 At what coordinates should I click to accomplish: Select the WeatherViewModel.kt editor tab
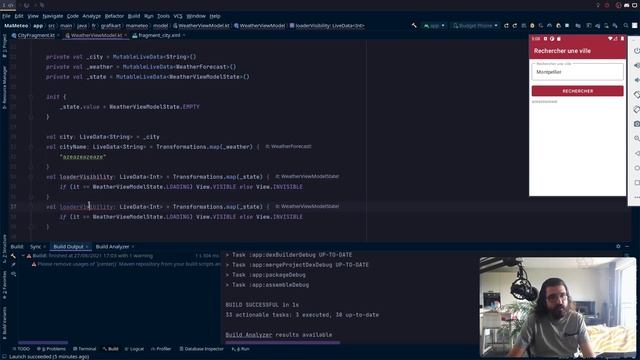tap(96, 36)
